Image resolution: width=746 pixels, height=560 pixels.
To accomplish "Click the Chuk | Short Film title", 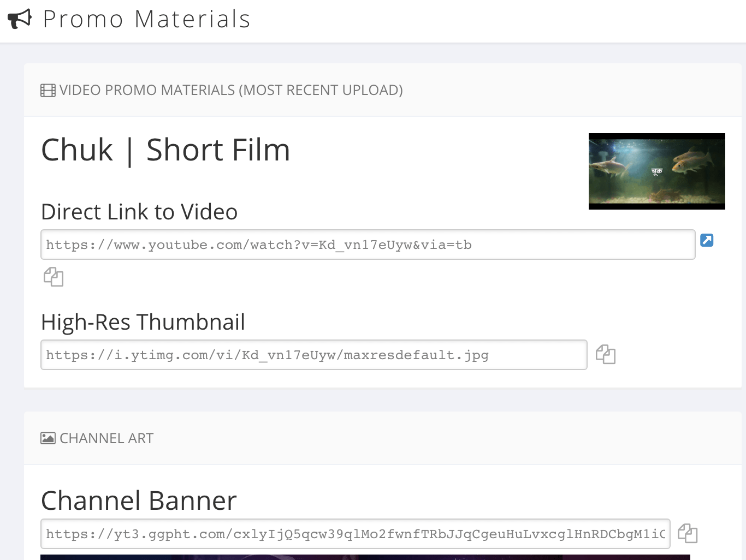I will 165,150.
